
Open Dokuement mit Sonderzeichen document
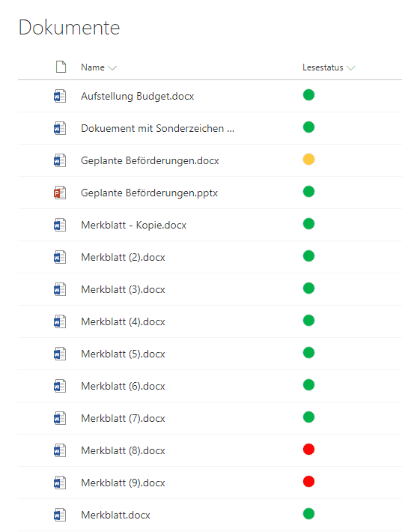point(158,129)
